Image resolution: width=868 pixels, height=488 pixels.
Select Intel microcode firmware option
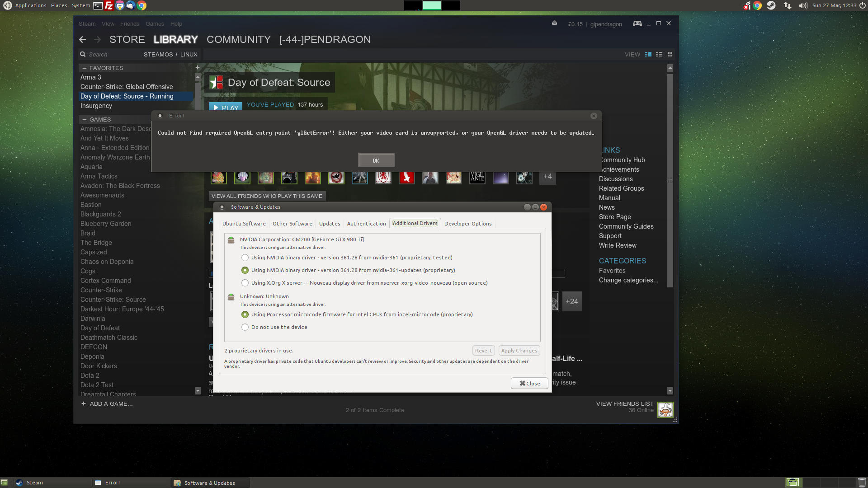(x=245, y=314)
